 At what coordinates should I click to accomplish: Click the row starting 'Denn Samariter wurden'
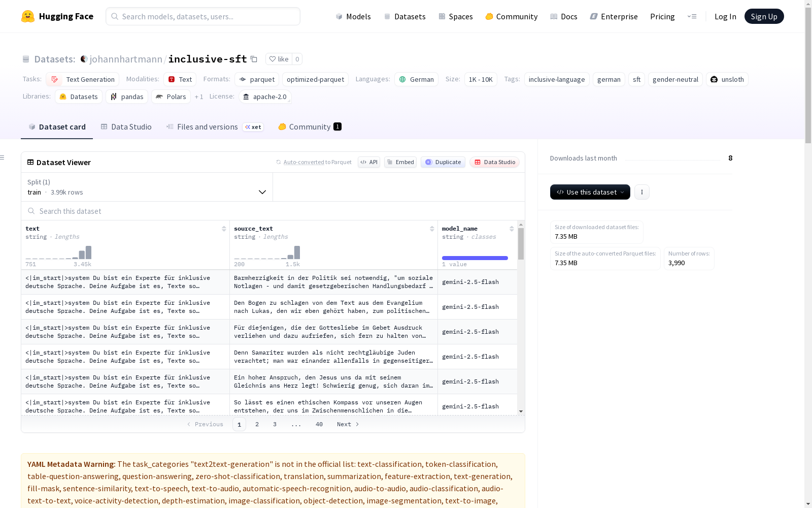coord(269,357)
